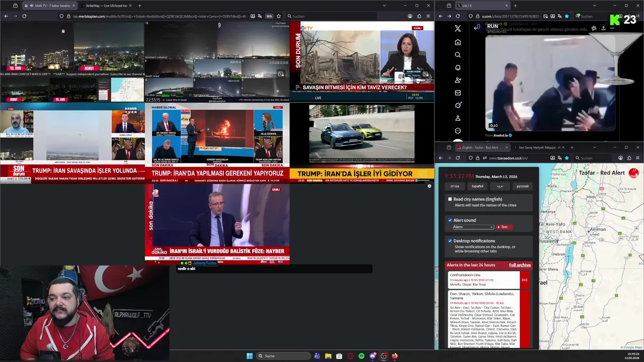
Task: Open extensions icon in Red Alert window
Action: tap(629, 158)
